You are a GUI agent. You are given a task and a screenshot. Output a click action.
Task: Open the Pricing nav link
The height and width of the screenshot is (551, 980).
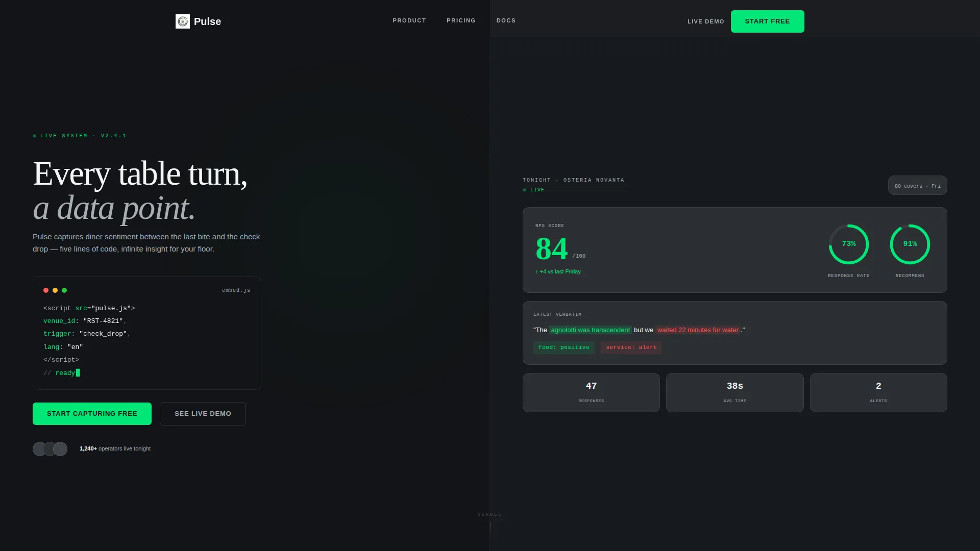[x=461, y=21]
